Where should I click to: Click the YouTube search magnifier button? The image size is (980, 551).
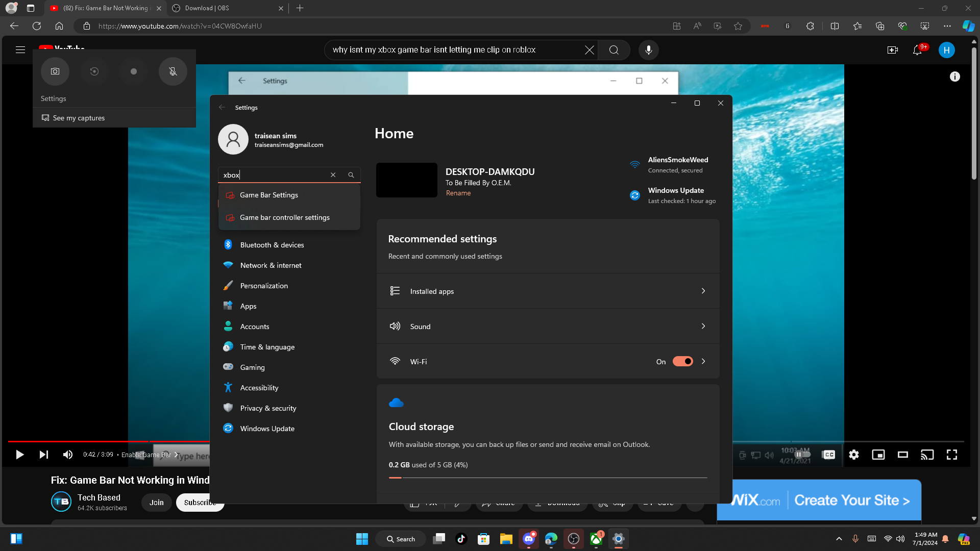tap(614, 50)
